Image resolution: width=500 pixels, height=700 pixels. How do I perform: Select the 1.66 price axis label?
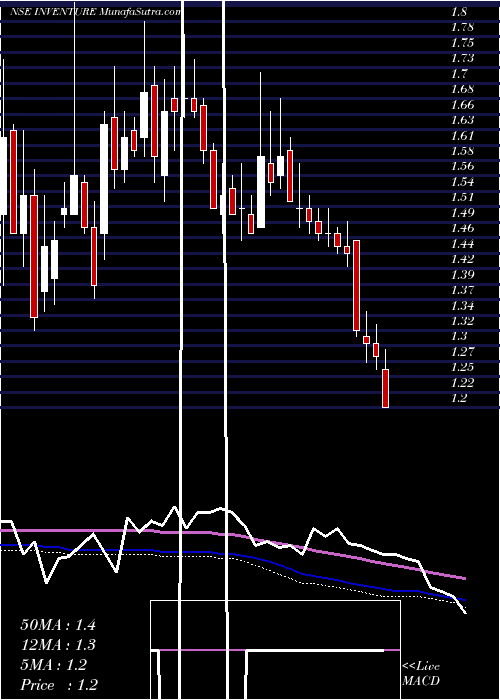pos(462,105)
